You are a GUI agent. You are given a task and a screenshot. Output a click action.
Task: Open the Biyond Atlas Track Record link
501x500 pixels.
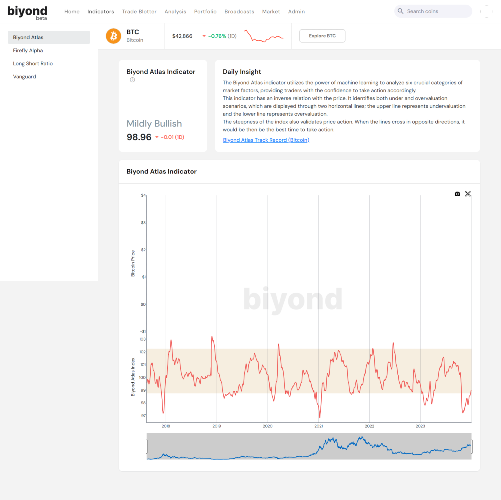(266, 140)
